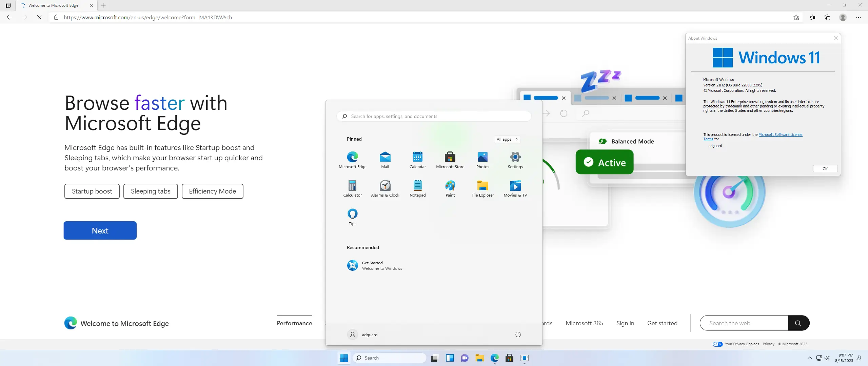Show hidden system tray icons chevron

click(809, 358)
